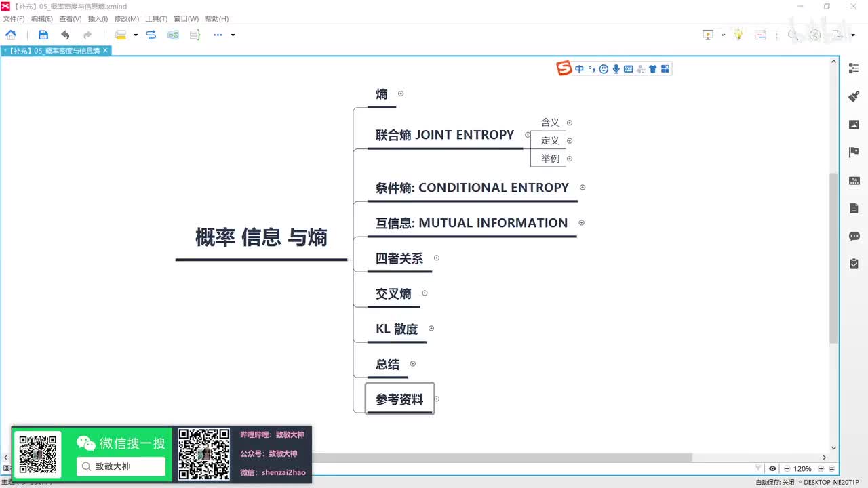Collapse the 联合熵 JOINT ENTROPY branch
Image resolution: width=868 pixels, height=488 pixels.
[528, 134]
